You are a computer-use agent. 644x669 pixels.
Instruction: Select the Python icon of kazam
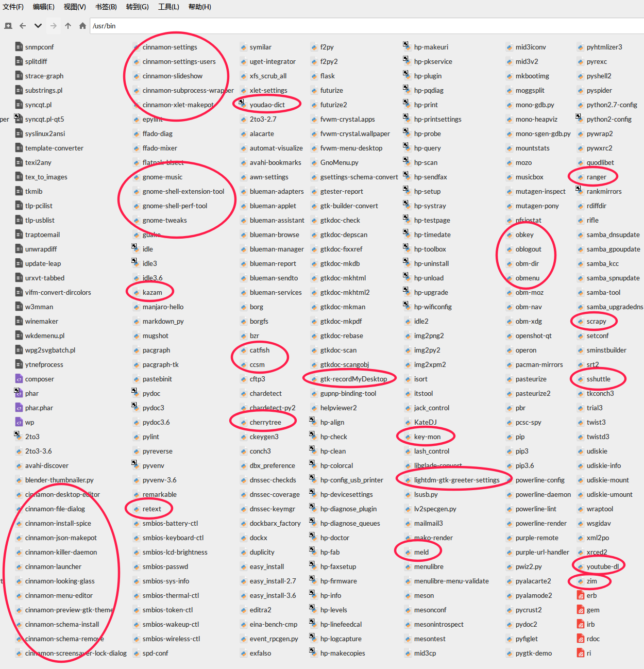(x=136, y=292)
